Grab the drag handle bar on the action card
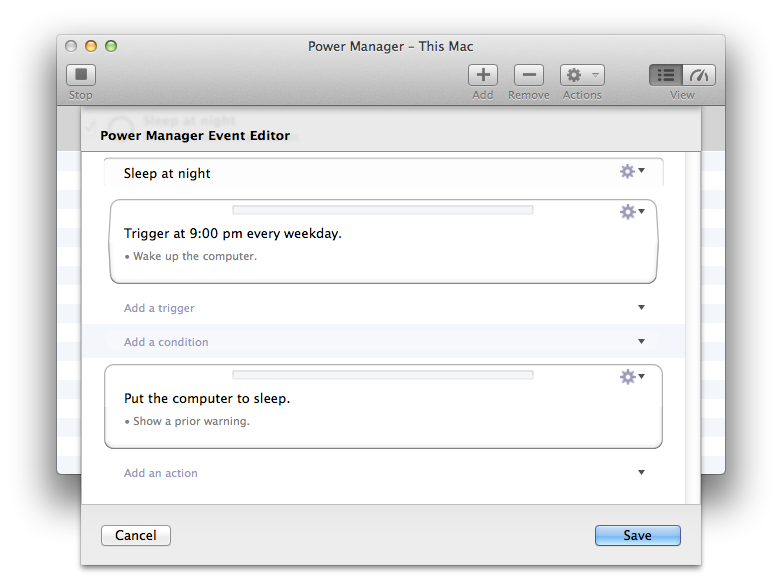Image resolution: width=782 pixels, height=576 pixels. [383, 375]
